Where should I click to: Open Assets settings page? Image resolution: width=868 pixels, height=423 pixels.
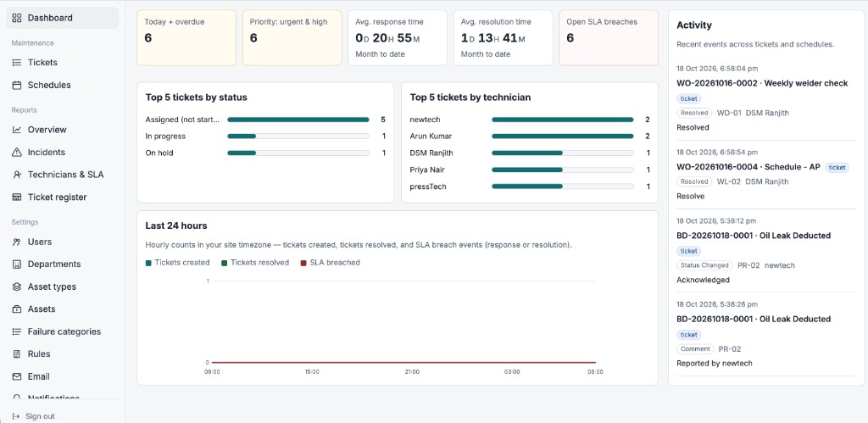point(62,309)
